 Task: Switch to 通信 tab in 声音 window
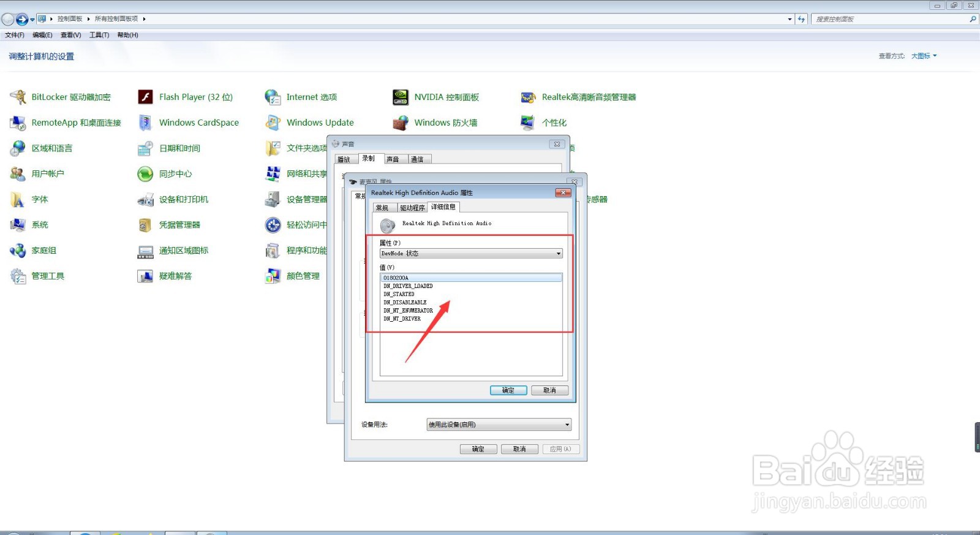coord(420,159)
